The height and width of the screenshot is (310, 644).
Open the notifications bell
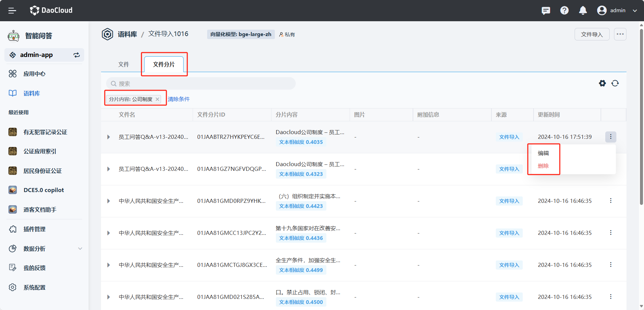coord(583,10)
